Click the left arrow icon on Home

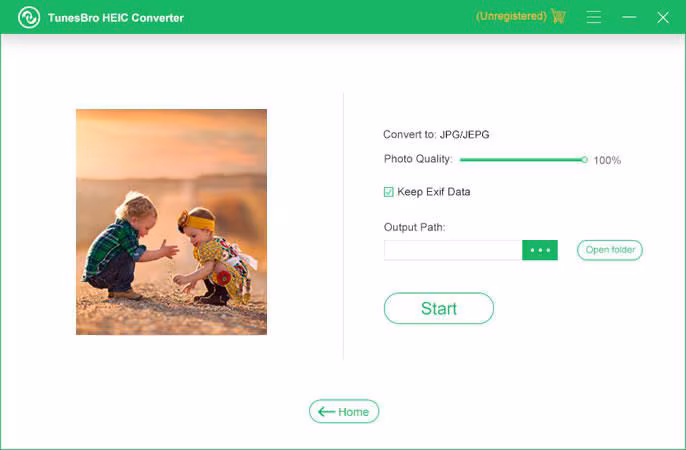(x=326, y=412)
